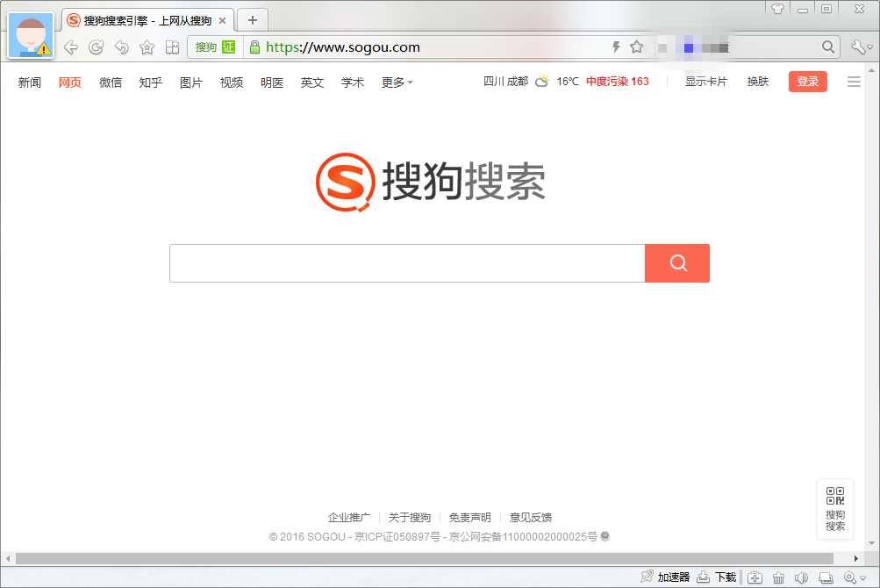This screenshot has width=880, height=588.
Task: Click the status bar trash bin icon
Action: pyautogui.click(x=778, y=577)
